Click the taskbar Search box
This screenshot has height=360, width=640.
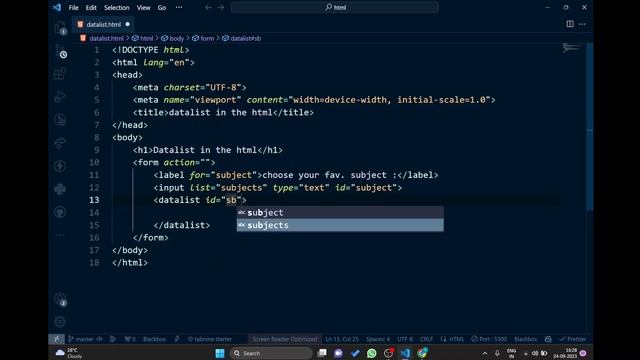tap(271, 353)
